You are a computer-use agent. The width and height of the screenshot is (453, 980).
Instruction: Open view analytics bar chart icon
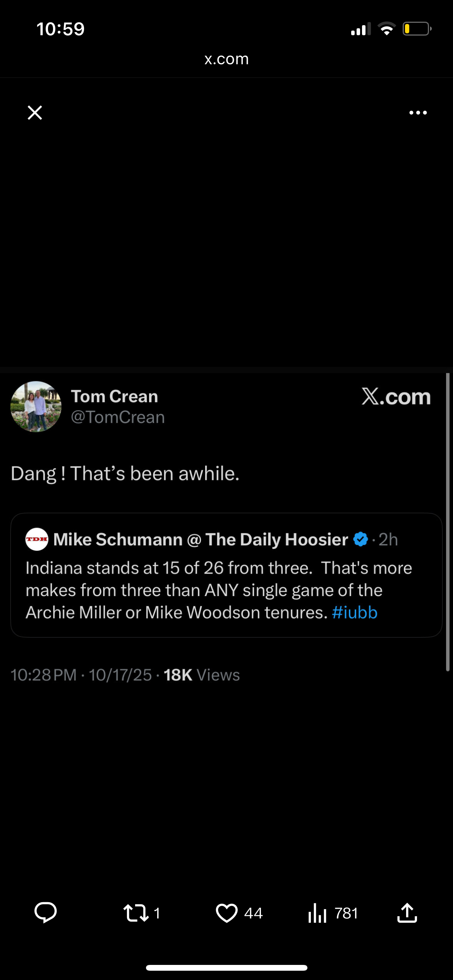(x=317, y=913)
